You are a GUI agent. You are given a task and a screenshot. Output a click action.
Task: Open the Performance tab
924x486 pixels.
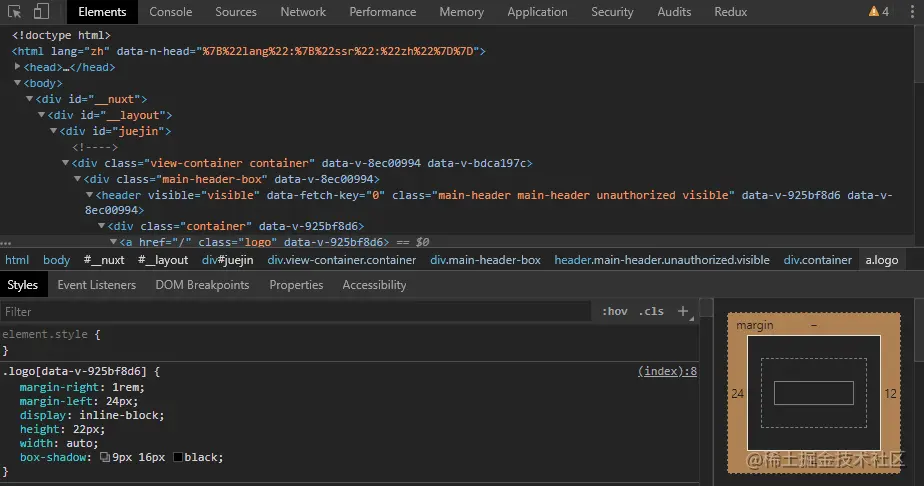[382, 12]
